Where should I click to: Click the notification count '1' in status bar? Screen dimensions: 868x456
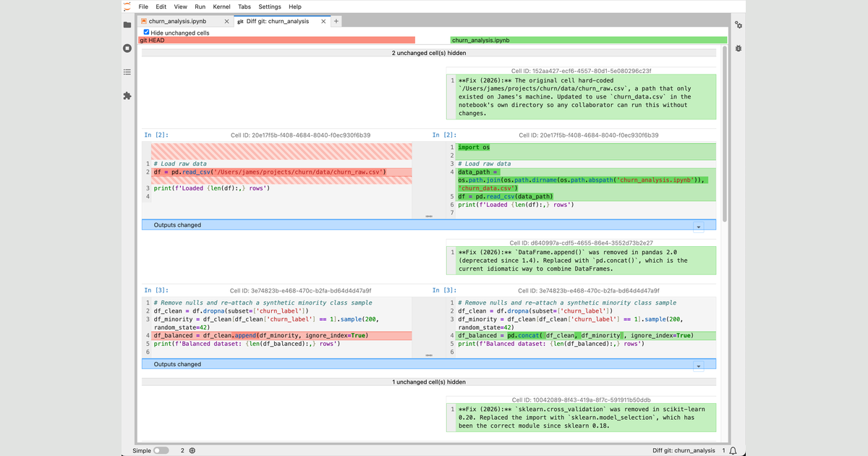point(724,451)
